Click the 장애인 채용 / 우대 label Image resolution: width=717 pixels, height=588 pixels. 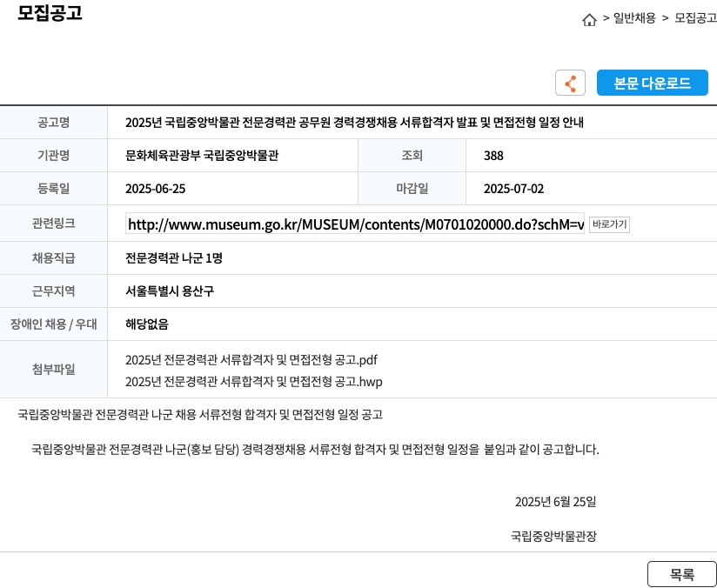click(53, 324)
